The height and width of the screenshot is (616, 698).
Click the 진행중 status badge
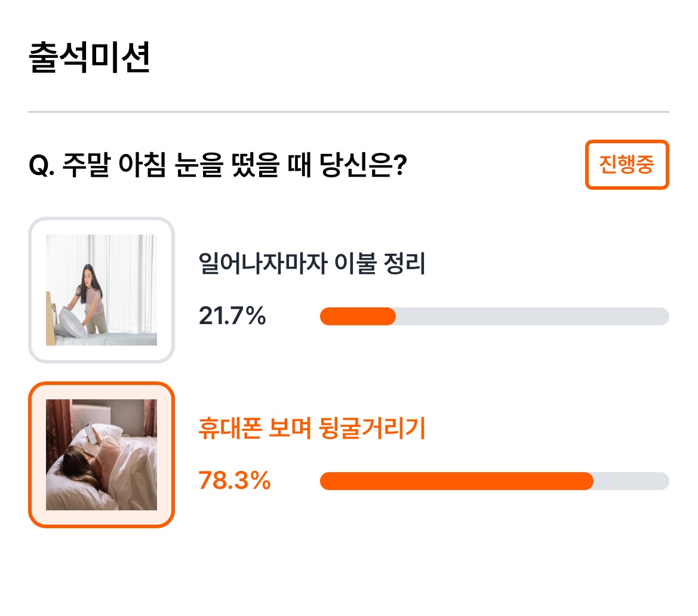coord(627,165)
